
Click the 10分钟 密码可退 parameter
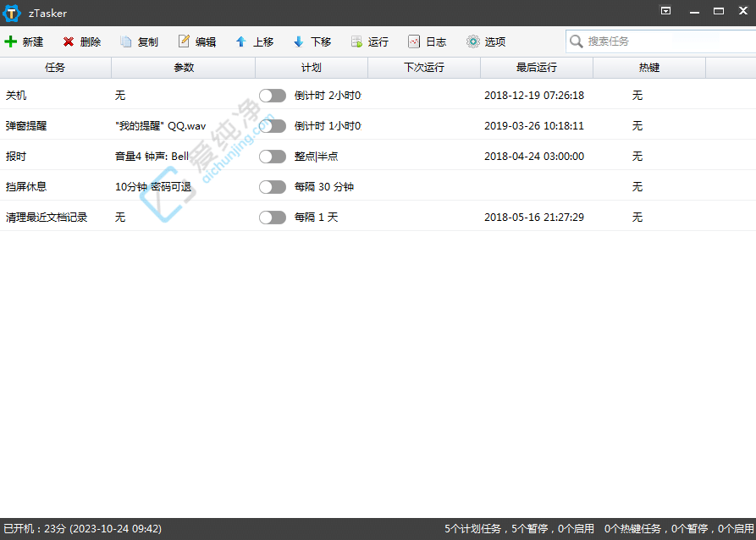(x=153, y=186)
